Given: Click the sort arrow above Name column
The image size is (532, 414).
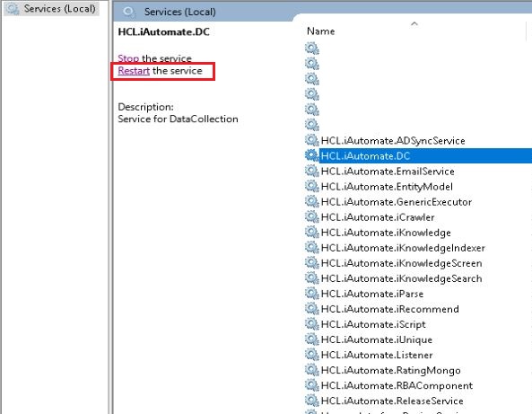Looking at the screenshot, I should tap(414, 23).
